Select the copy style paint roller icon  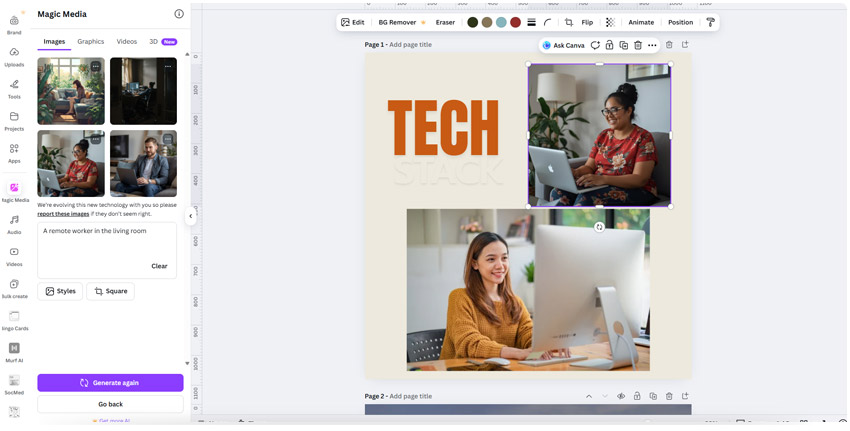pyautogui.click(x=710, y=22)
